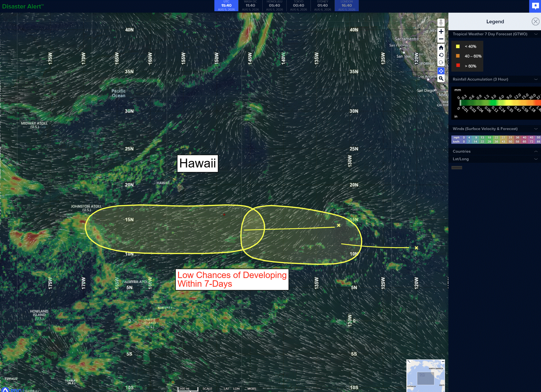Select the Wash DC time zone clock

250,6
